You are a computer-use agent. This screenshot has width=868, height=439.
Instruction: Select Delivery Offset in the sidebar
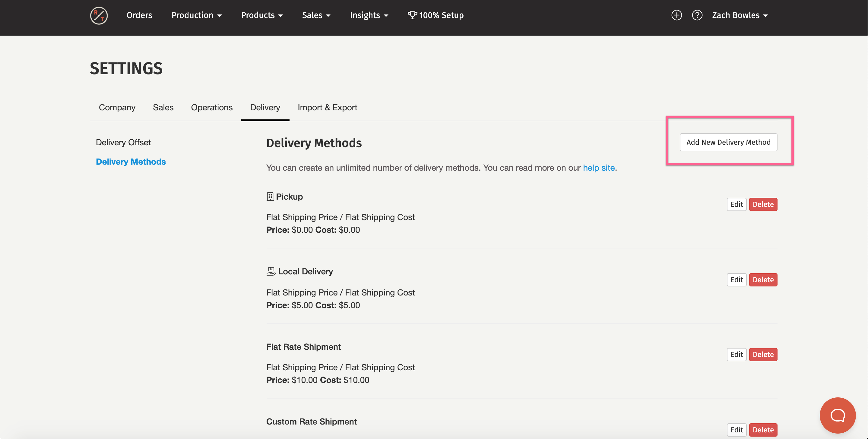point(123,142)
